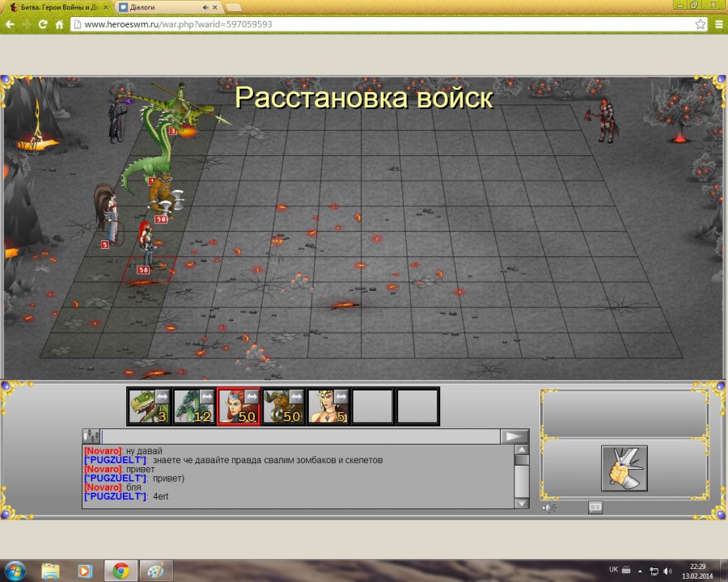Click PUGZUELT name beside 'привет)'
This screenshot has width=728, height=582.
(116, 478)
